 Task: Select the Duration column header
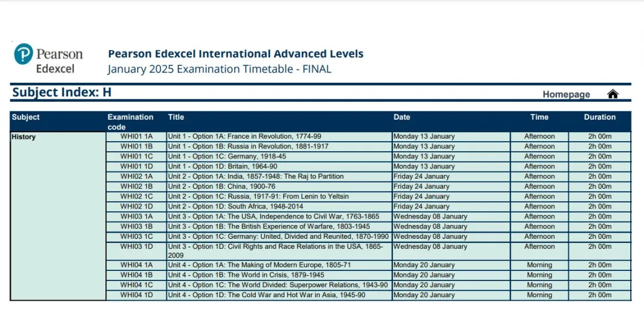pyautogui.click(x=600, y=117)
